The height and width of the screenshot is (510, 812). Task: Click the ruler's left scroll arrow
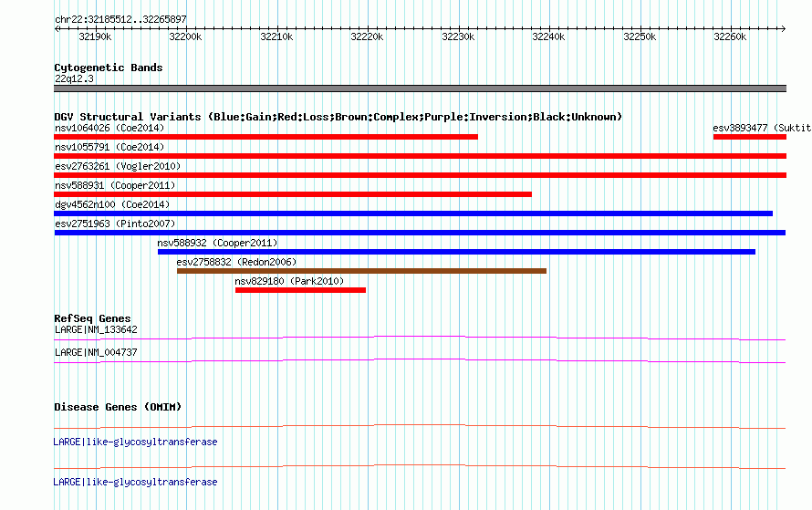[x=57, y=28]
